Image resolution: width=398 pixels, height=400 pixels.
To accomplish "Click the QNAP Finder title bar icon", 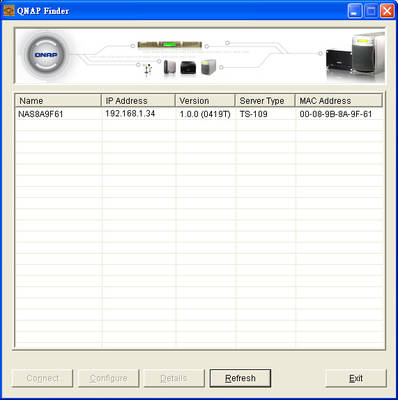I will (9, 10).
